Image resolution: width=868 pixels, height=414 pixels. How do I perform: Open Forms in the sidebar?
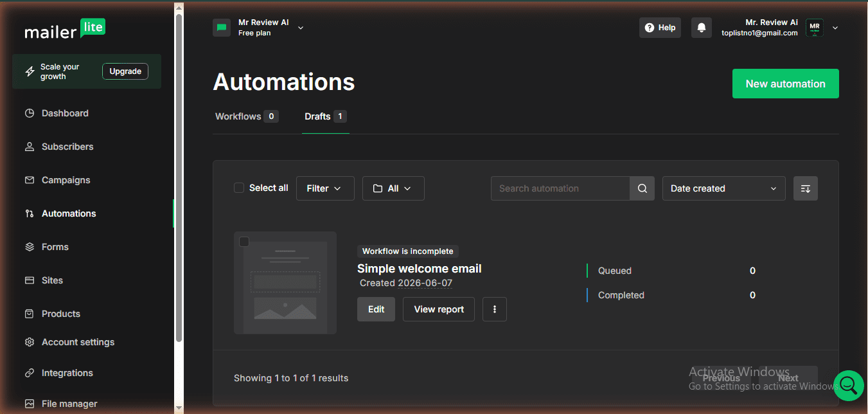tap(55, 247)
